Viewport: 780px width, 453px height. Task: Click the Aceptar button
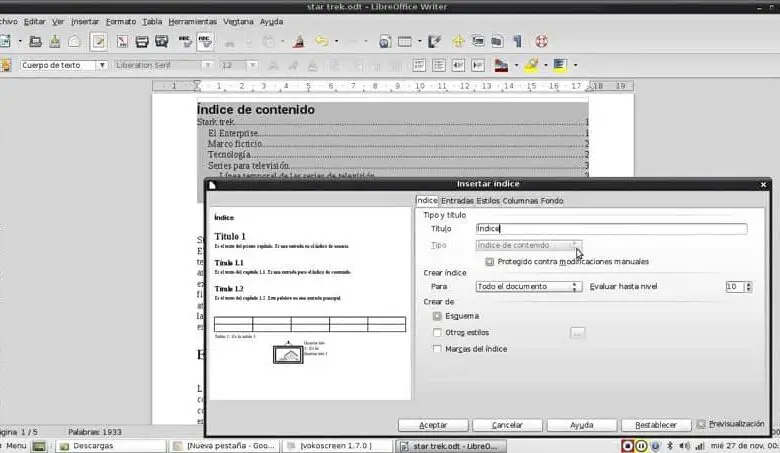coord(433,425)
